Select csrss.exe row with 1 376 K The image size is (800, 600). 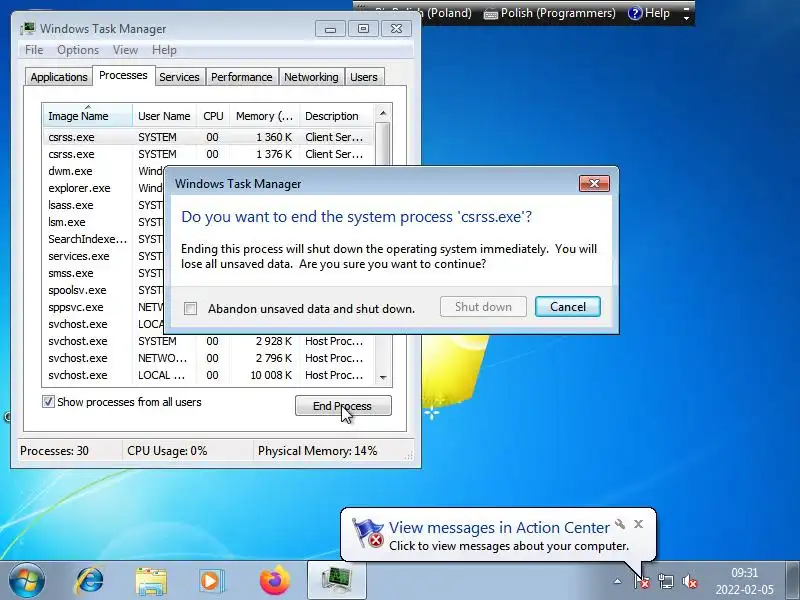[x=208, y=154]
